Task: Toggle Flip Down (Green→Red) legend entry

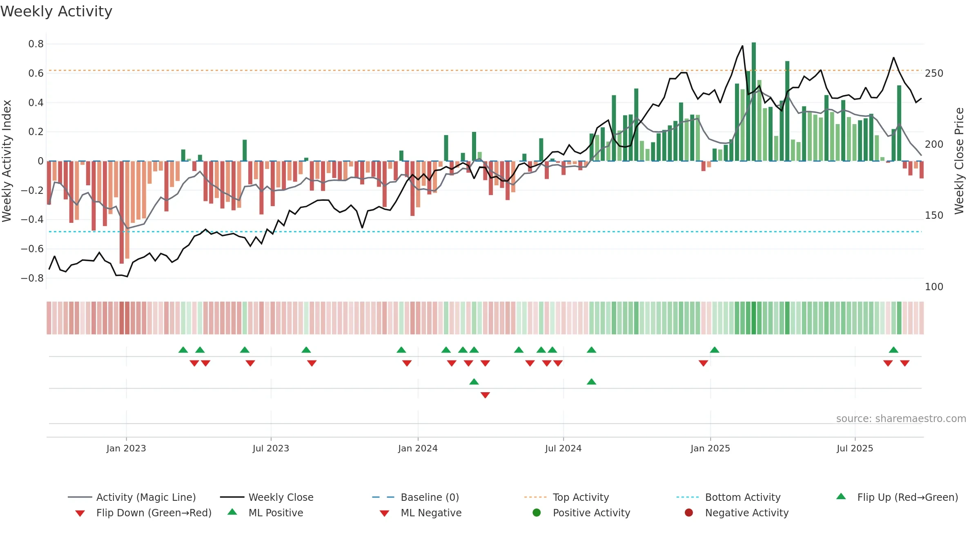Action: (143, 513)
